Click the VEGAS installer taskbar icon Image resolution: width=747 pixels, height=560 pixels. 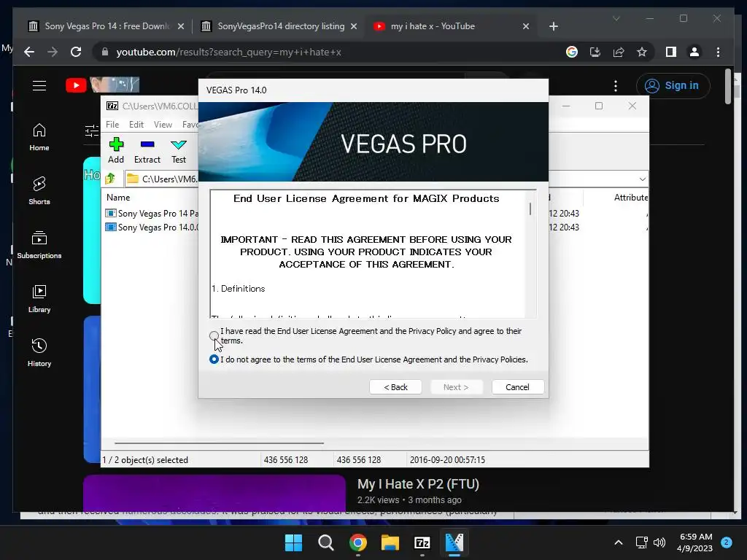pos(454,542)
